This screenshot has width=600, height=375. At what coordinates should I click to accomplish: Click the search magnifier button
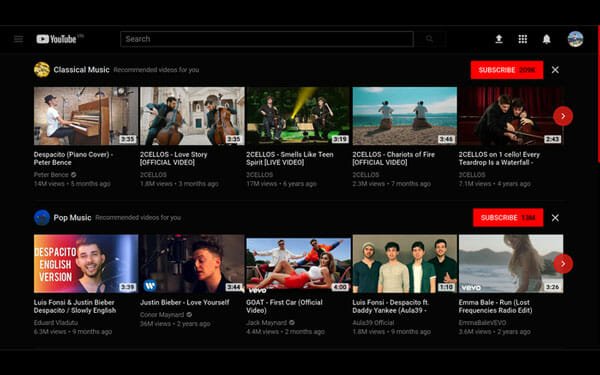pos(430,39)
